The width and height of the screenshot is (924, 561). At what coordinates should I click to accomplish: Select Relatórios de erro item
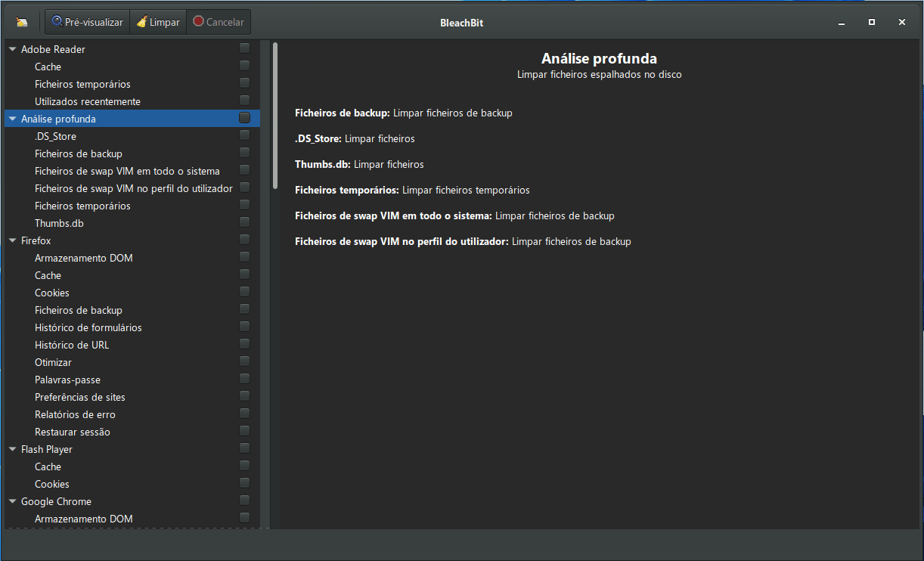coord(132,414)
